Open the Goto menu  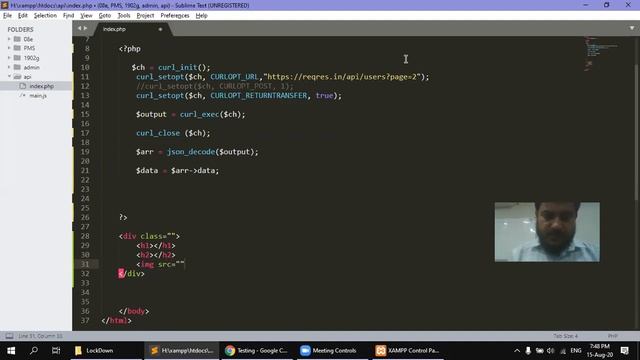(x=104, y=16)
